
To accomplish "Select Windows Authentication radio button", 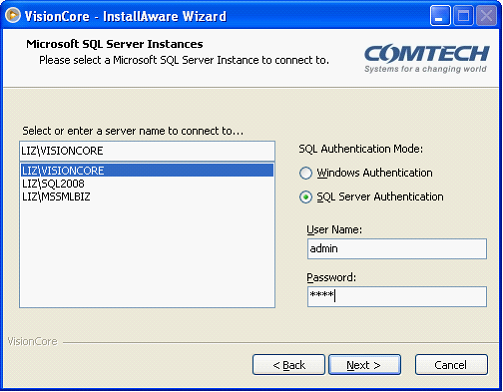I will [305, 173].
